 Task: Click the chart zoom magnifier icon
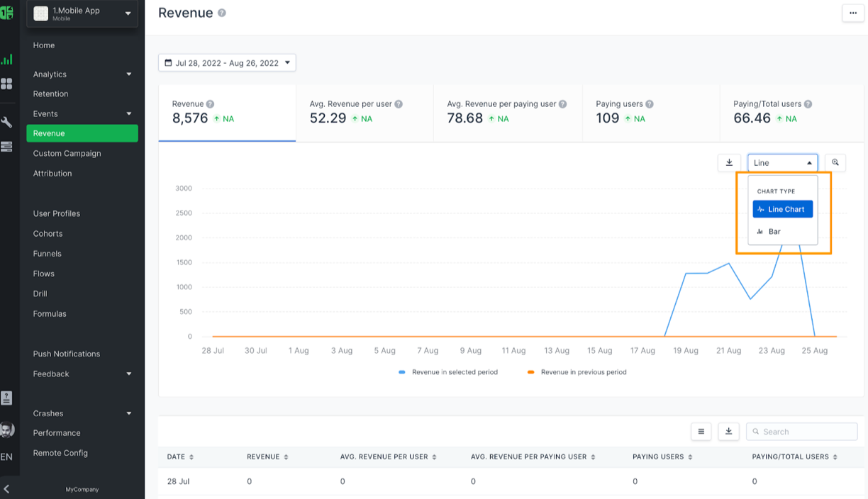coord(835,163)
